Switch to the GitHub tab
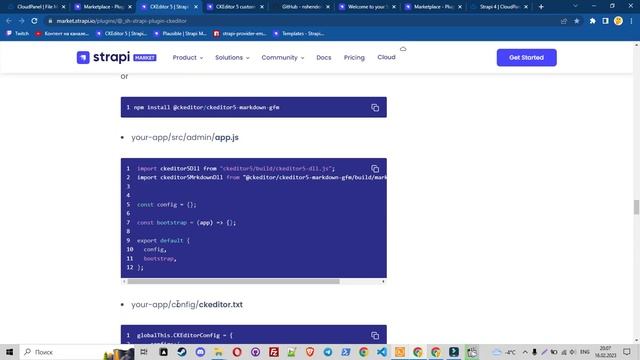Image resolution: width=640 pixels, height=360 pixels. 301,7
